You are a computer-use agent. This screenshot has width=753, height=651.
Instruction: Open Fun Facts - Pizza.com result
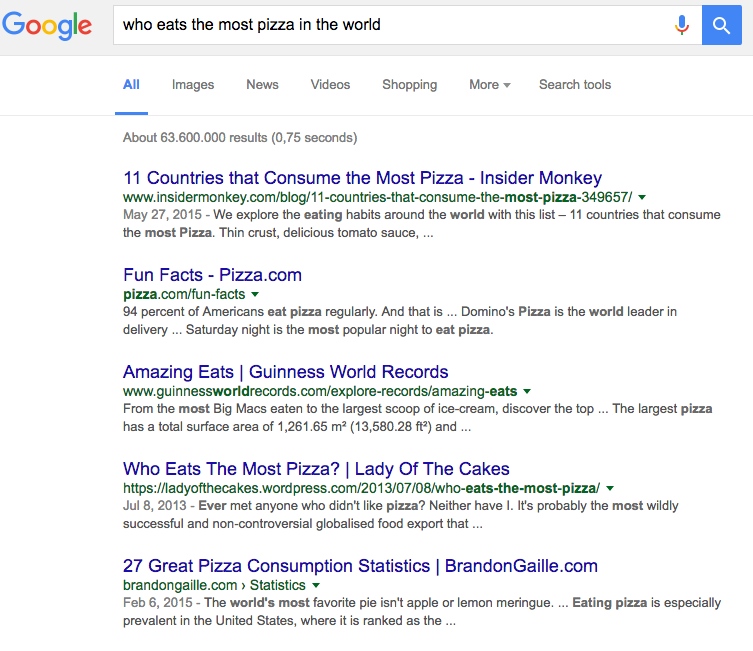[212, 275]
